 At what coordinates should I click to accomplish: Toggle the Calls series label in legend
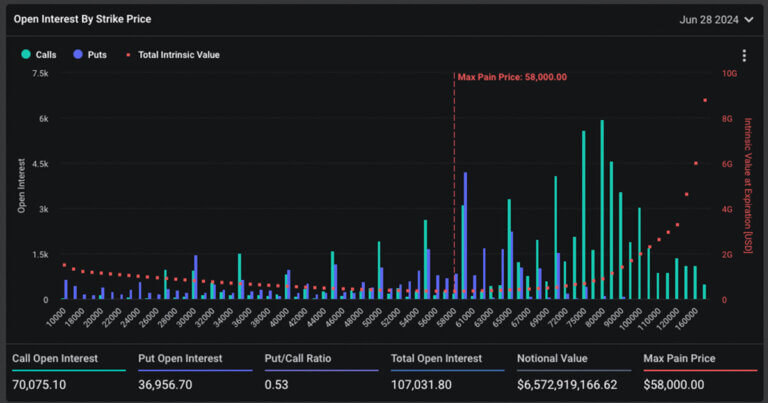point(46,55)
